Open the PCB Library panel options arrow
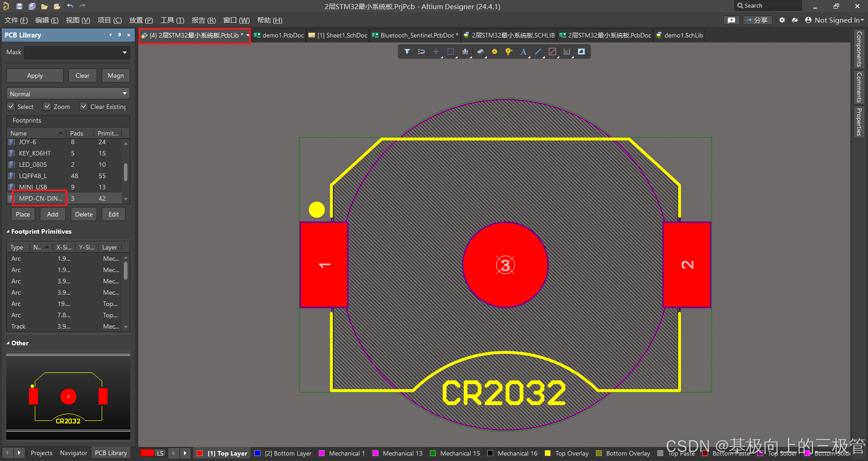868x461 pixels. click(x=110, y=35)
